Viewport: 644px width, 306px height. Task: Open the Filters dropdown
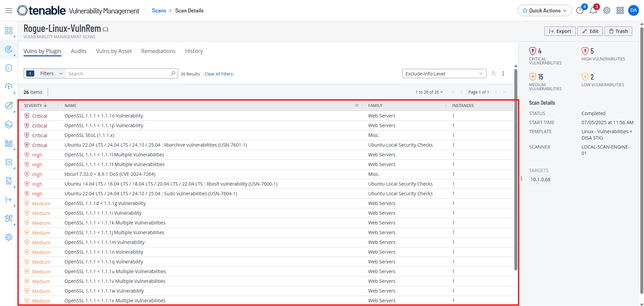[45, 73]
